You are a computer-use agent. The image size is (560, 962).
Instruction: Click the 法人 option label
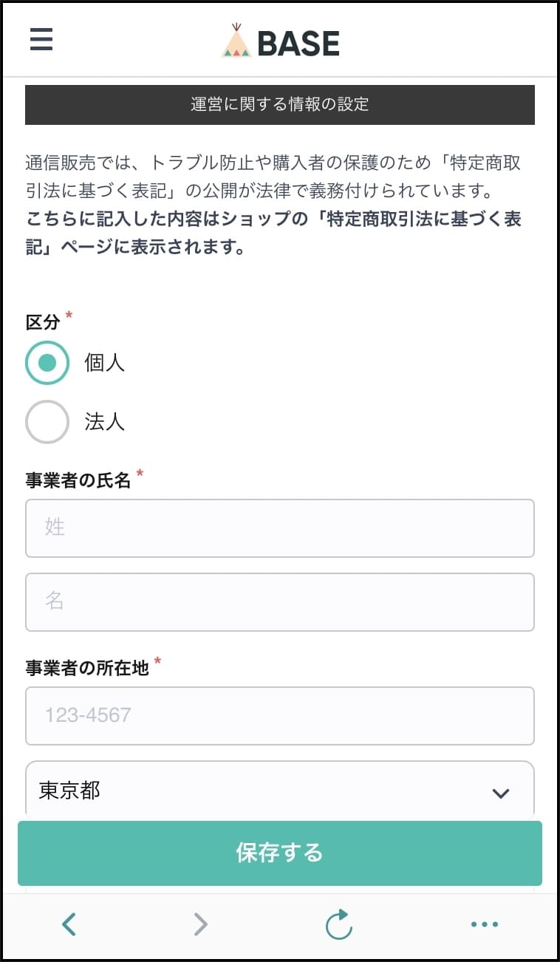point(105,422)
